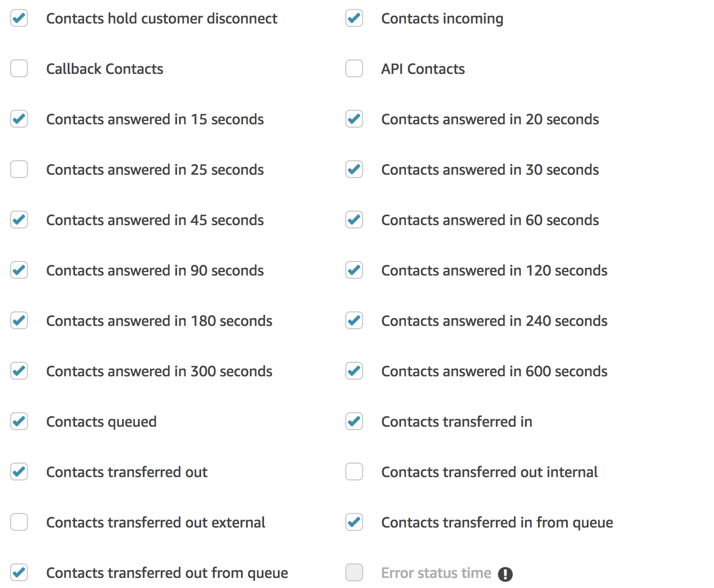Deselect Contacts answered in 45 seconds
Viewport: 714px width, 588px height.
coord(19,220)
